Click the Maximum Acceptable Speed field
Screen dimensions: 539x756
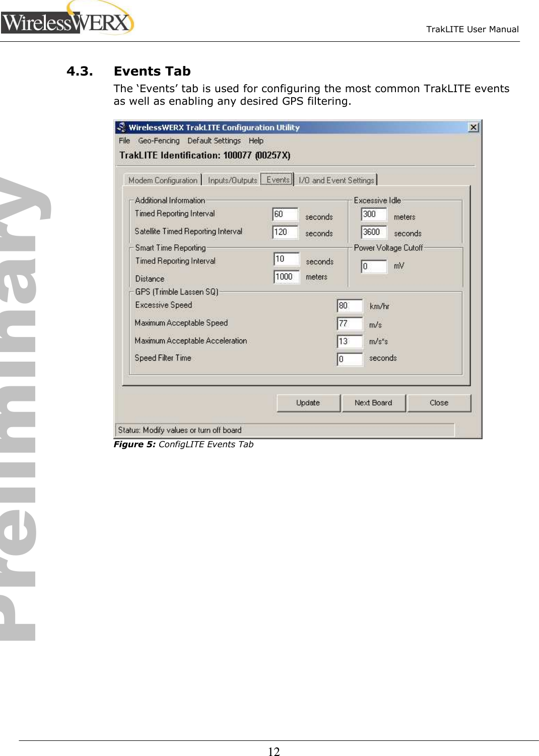[x=350, y=324]
